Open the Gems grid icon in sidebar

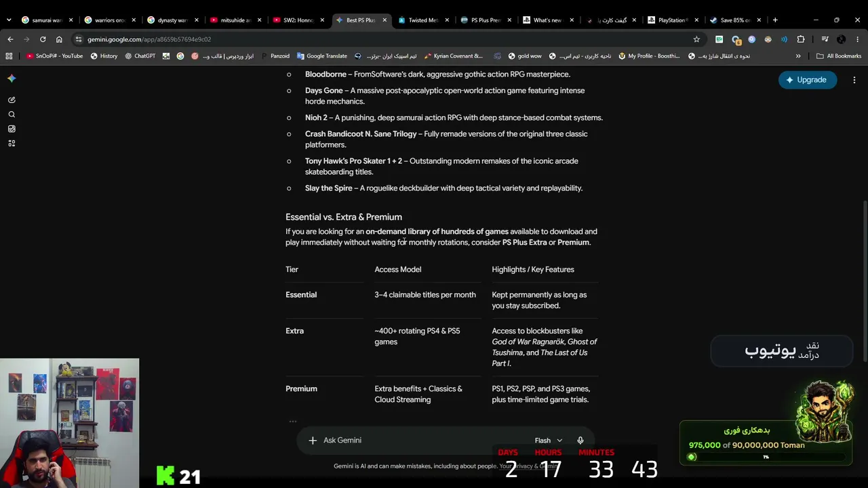[12, 143]
